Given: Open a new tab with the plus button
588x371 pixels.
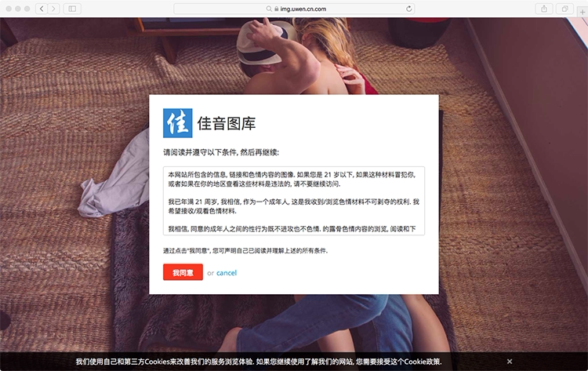Looking at the screenshot, I should point(583,13).
